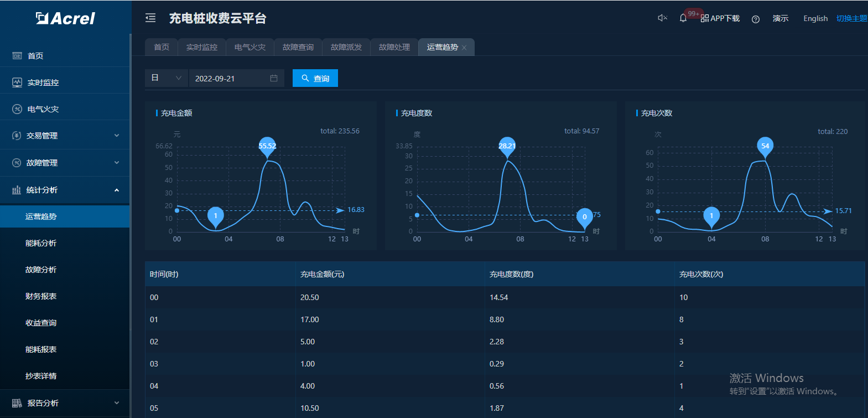Switch theme via 切换主题 link

pyautogui.click(x=851, y=18)
